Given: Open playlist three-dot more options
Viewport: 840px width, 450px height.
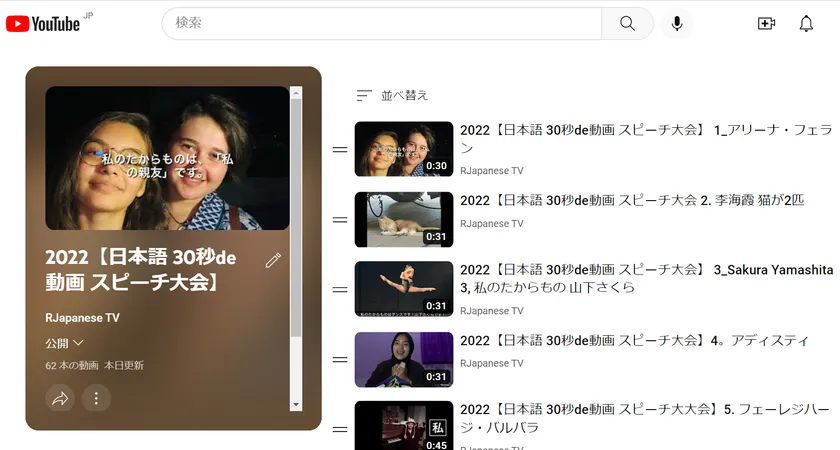Looking at the screenshot, I should click(x=96, y=398).
